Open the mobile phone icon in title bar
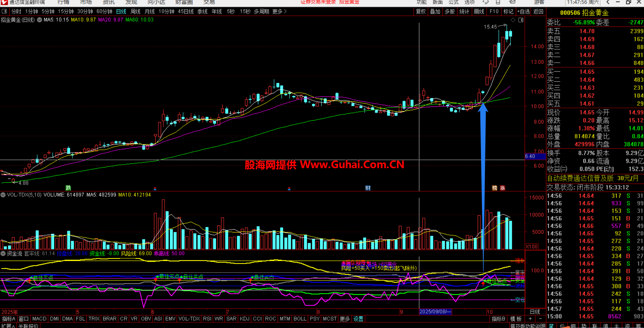Screen dimensions: 644x328 [498, 2]
